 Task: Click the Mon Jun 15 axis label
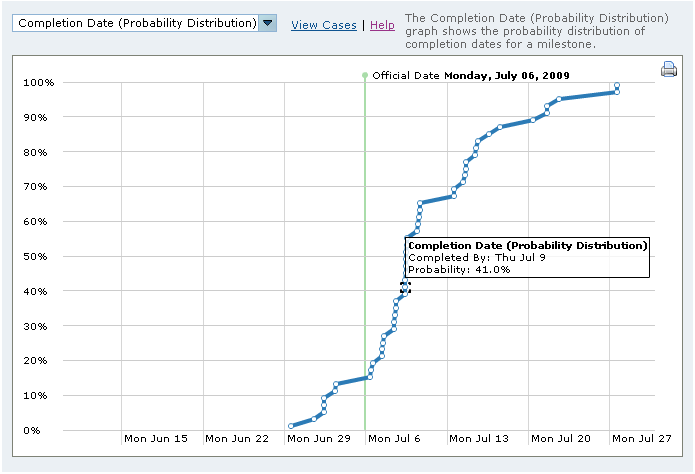[155, 438]
